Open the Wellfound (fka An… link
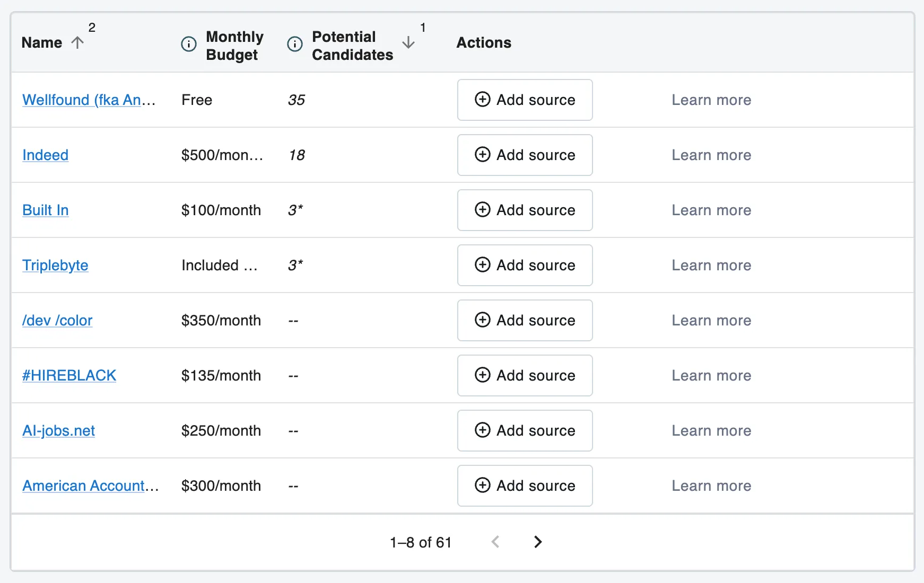The height and width of the screenshot is (583, 924). [x=89, y=100]
